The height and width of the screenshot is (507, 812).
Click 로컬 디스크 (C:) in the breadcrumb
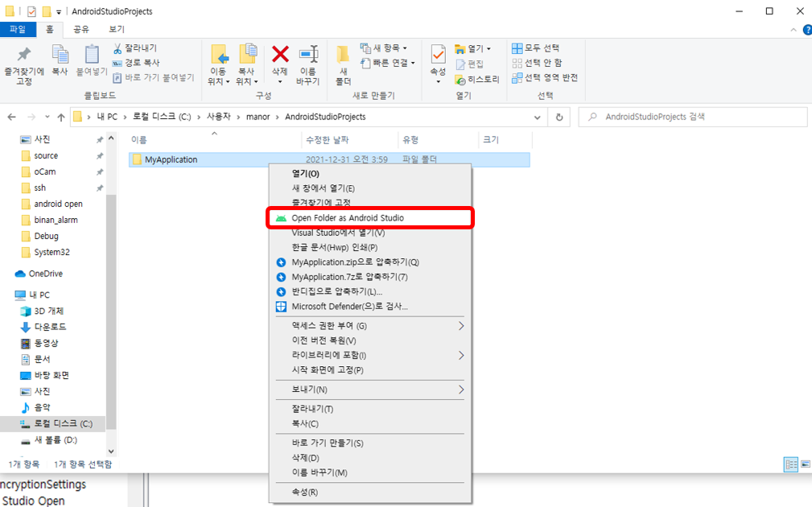click(x=162, y=117)
